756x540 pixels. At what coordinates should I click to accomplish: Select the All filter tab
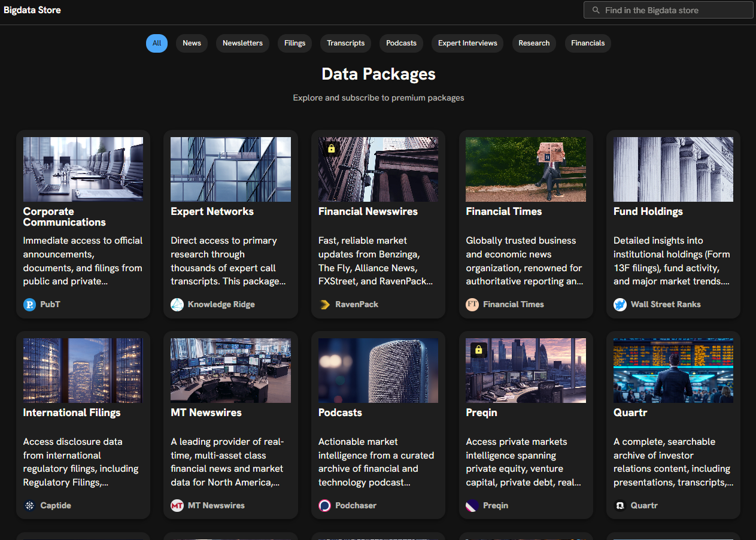click(157, 43)
